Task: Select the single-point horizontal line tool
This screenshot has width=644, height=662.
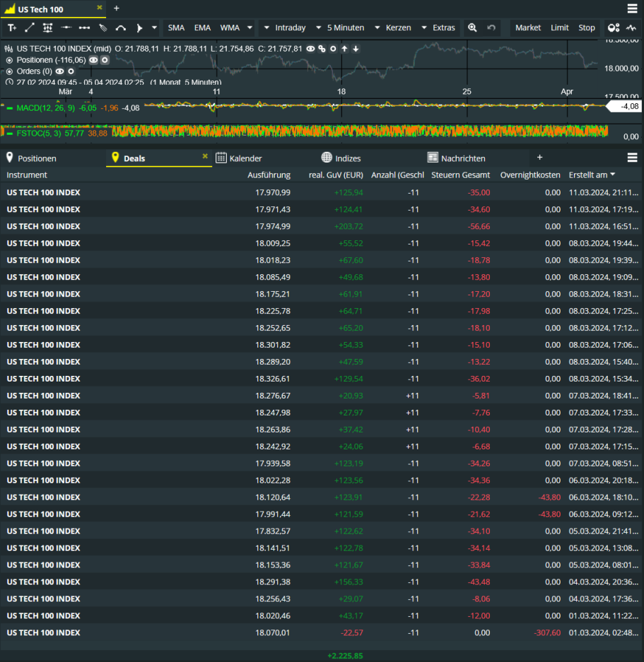Action: [x=66, y=28]
